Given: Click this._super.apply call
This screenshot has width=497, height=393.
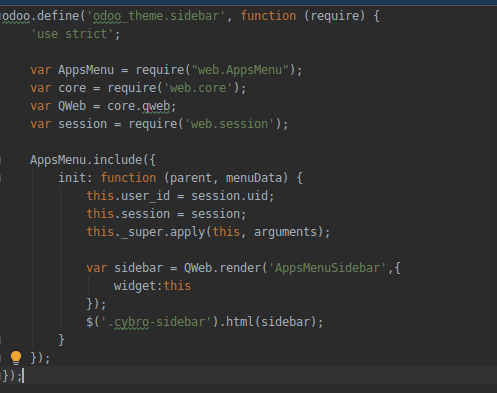Looking at the screenshot, I should click(146, 232).
